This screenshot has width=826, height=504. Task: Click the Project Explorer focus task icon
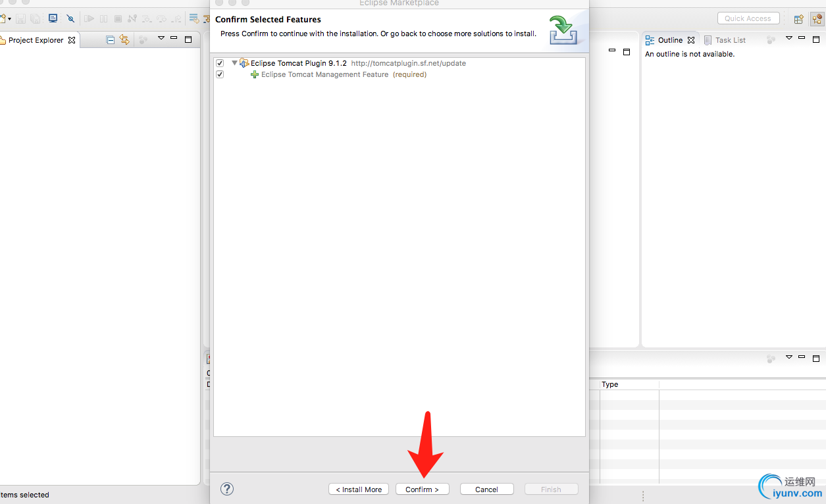coord(143,40)
